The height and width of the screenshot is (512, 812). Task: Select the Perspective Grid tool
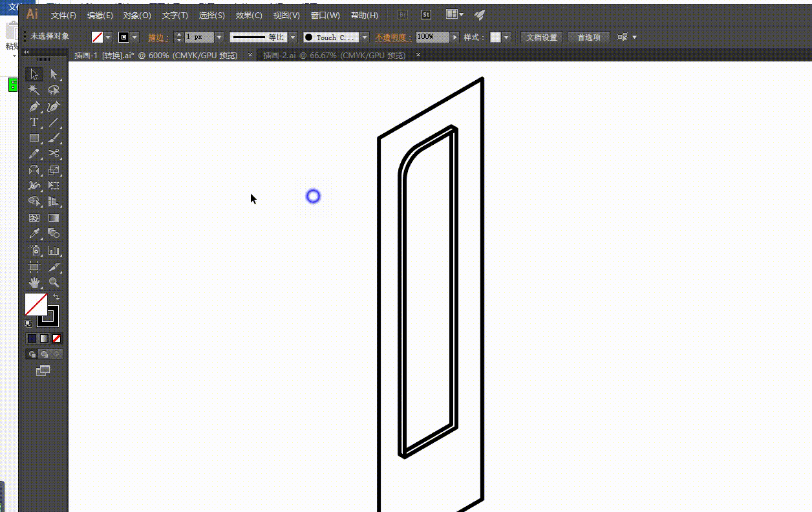click(54, 202)
